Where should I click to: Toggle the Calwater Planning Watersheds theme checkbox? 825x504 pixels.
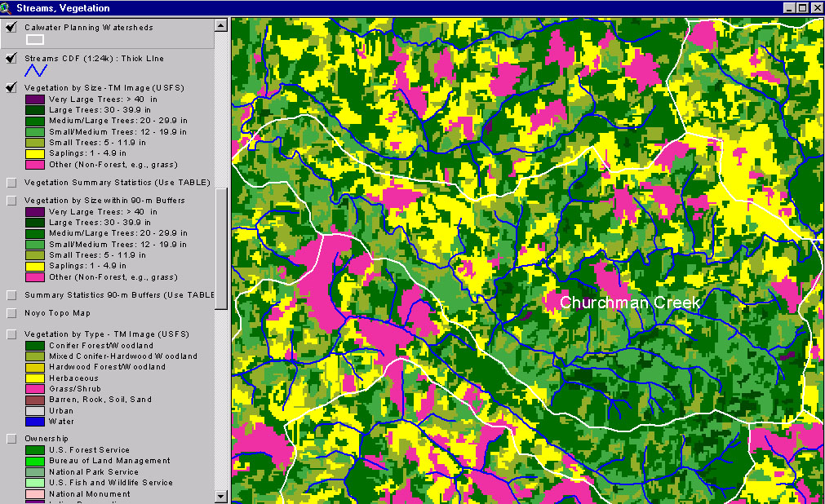(11, 27)
